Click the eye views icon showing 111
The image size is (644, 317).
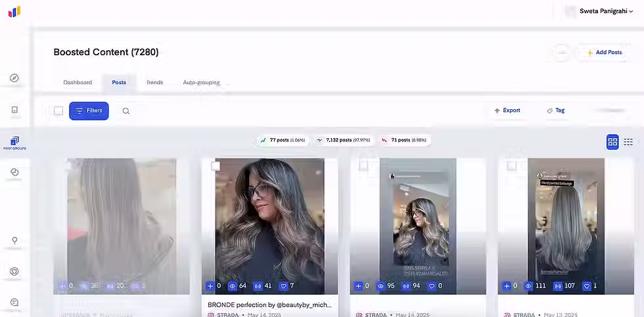pyautogui.click(x=529, y=285)
